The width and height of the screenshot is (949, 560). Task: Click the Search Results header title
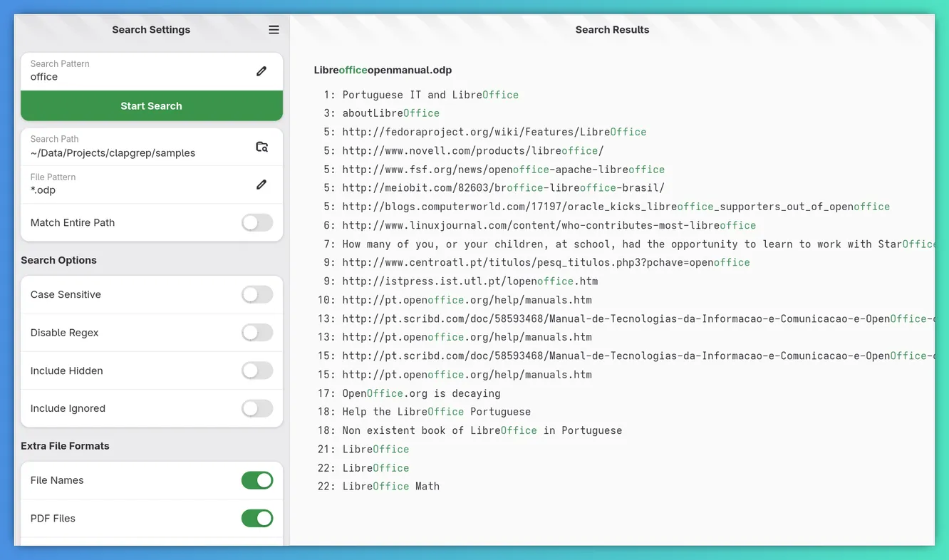tap(612, 30)
